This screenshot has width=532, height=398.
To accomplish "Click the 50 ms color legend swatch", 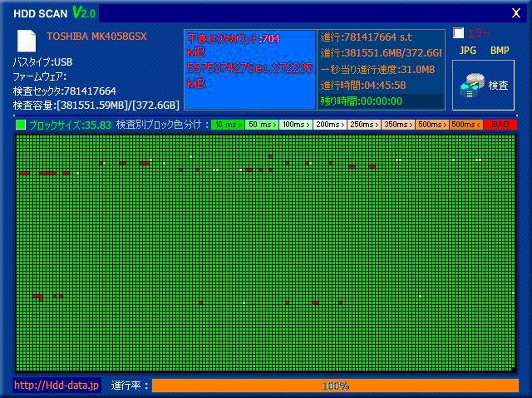I will click(261, 125).
